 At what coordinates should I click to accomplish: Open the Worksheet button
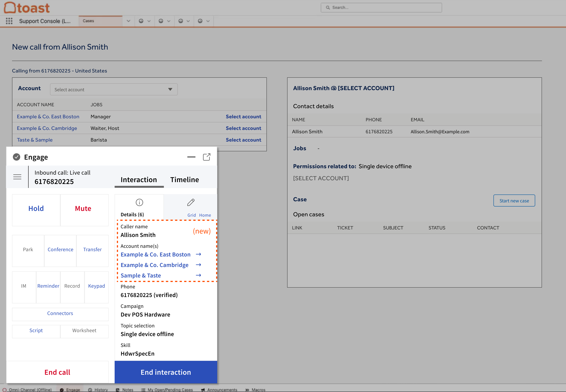point(84,332)
